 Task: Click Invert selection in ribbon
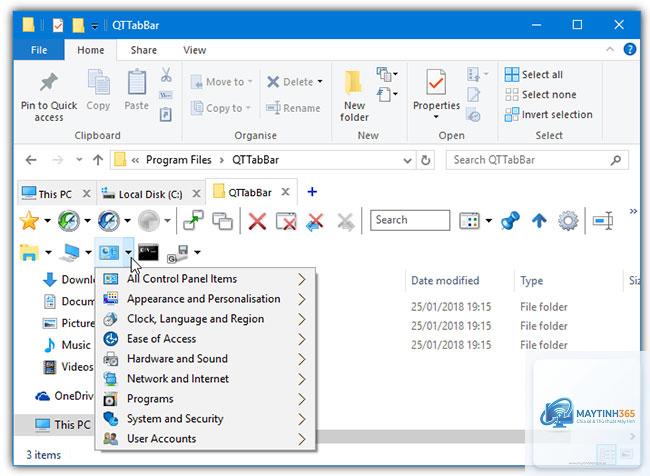pos(548,114)
